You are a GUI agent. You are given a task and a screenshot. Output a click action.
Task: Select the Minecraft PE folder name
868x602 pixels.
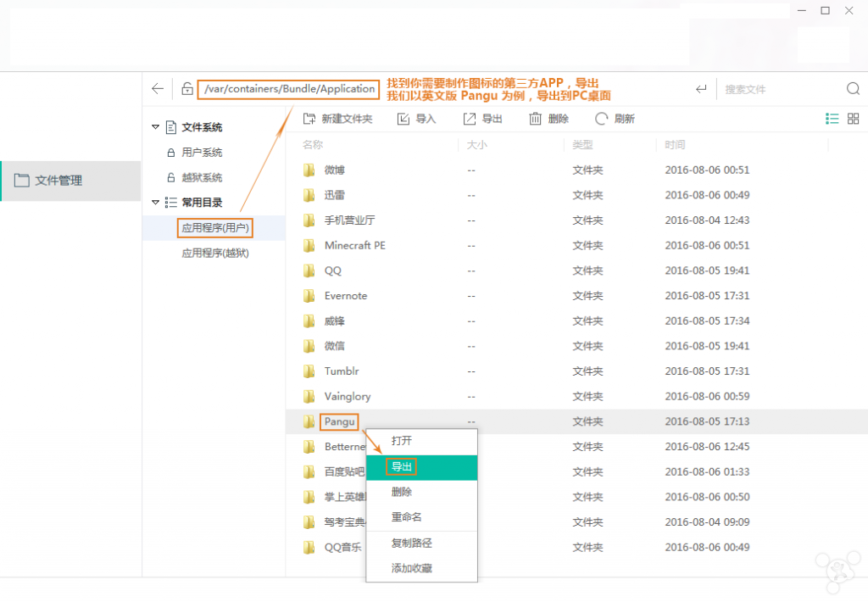pos(355,245)
